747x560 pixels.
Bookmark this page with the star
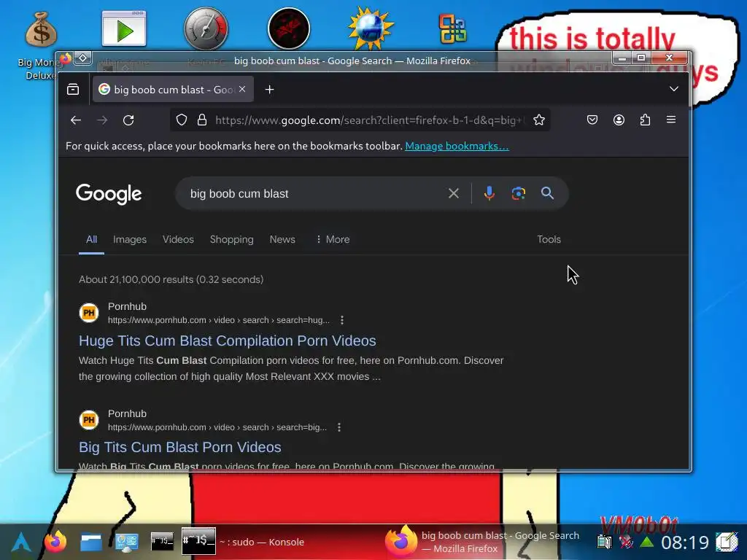coord(539,120)
